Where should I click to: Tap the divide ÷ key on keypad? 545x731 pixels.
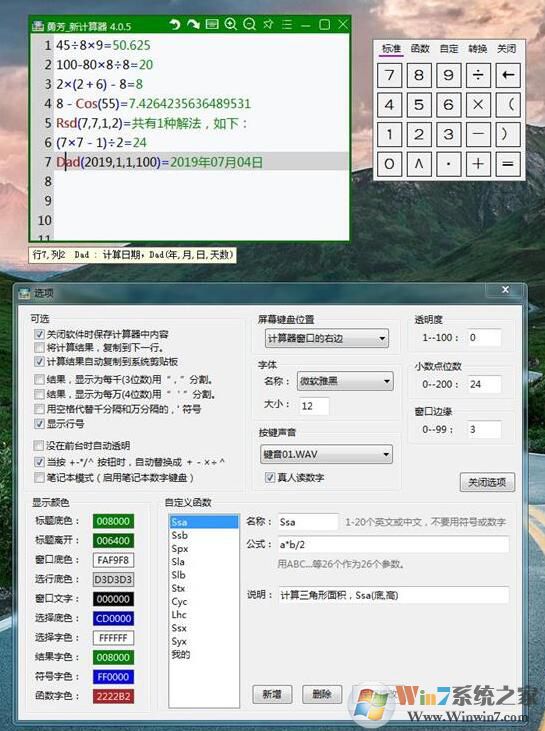(478, 75)
